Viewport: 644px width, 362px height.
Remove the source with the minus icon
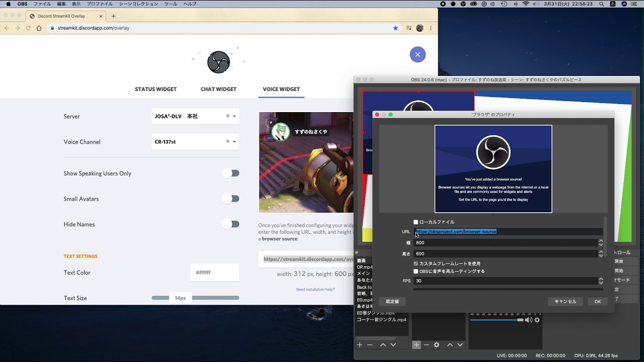427,345
